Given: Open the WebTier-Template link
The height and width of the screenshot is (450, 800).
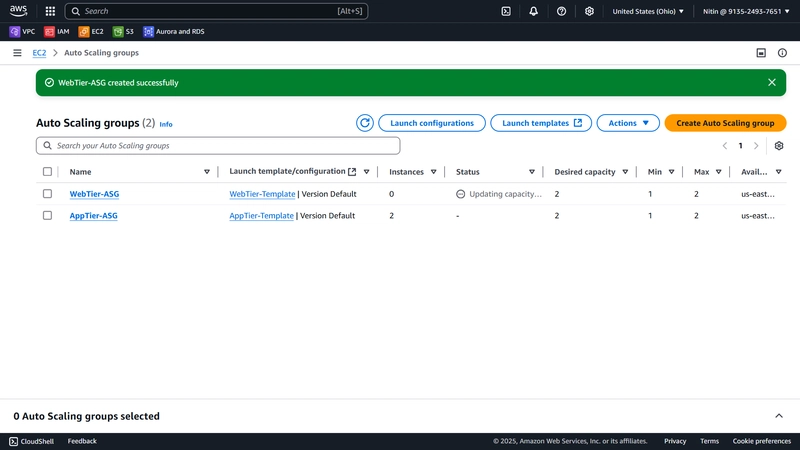Looking at the screenshot, I should [262, 194].
